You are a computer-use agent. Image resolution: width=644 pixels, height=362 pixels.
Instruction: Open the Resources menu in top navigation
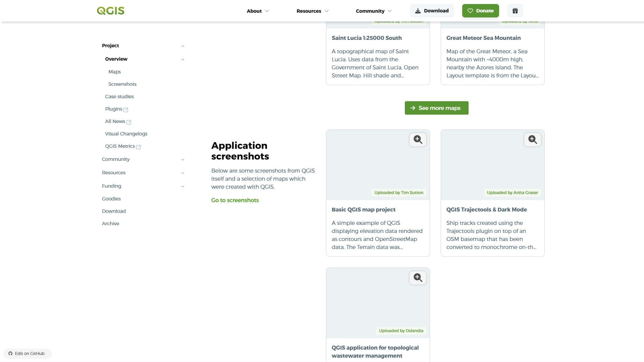pos(312,11)
